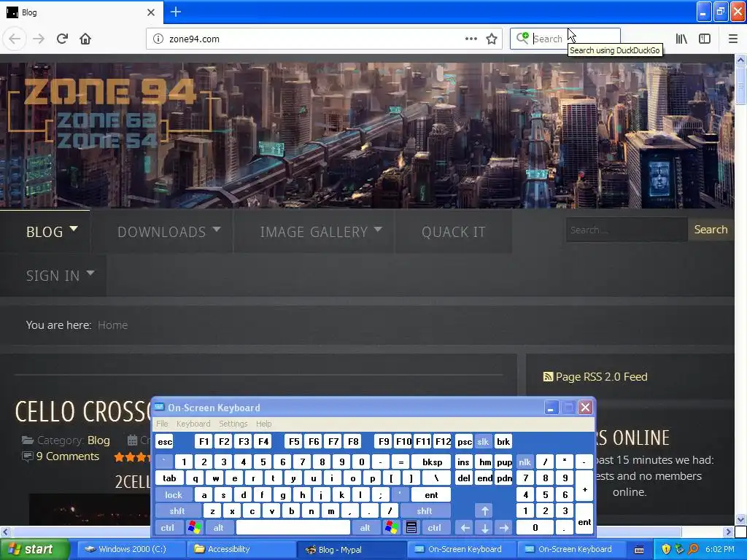Open QUACK IT navigation item
747x560 pixels.
pos(453,231)
